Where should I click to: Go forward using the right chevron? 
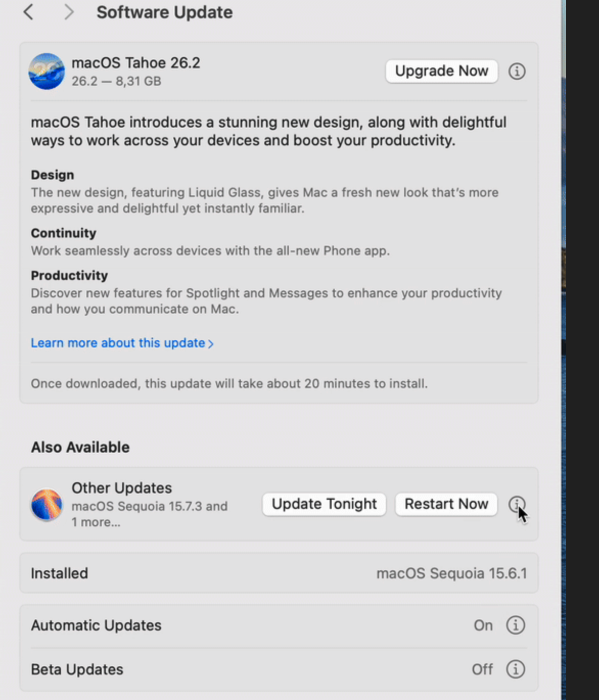point(69,12)
